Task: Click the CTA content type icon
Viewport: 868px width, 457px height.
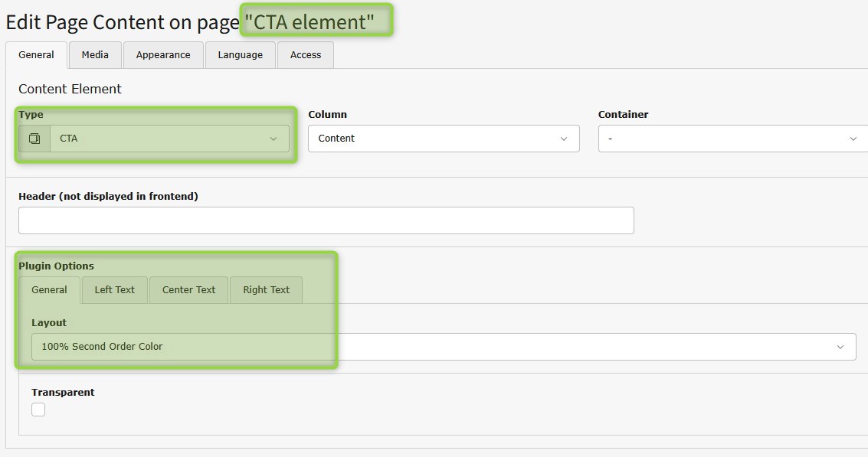Action: (x=34, y=139)
